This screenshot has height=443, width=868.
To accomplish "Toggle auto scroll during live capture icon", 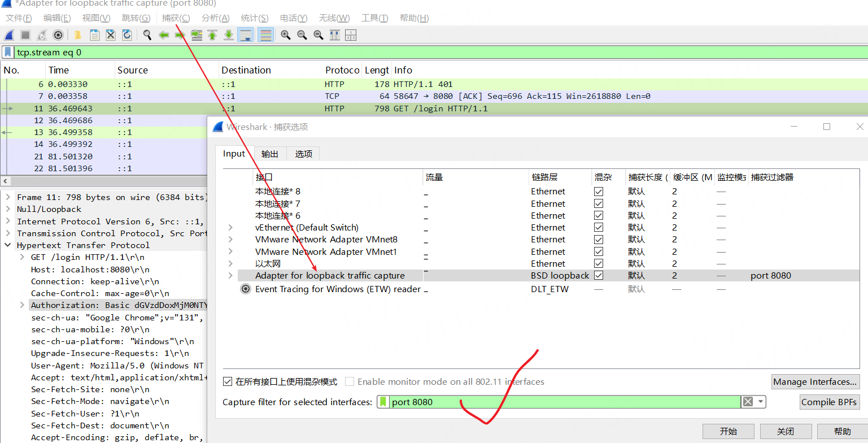I will click(245, 35).
